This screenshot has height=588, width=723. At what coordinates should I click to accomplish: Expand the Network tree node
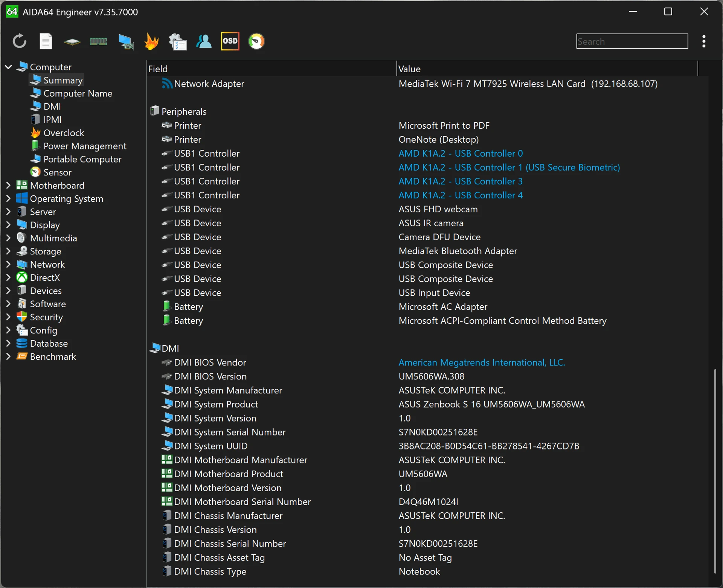[8, 264]
